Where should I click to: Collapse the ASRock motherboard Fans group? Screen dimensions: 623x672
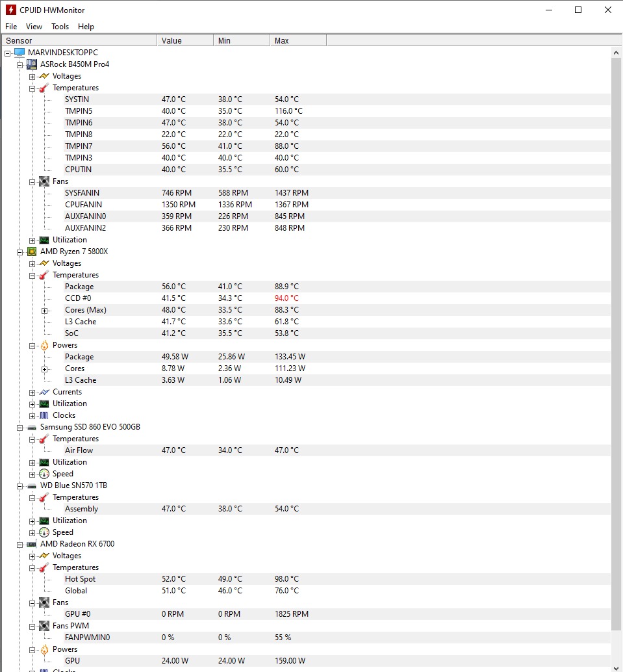point(32,182)
